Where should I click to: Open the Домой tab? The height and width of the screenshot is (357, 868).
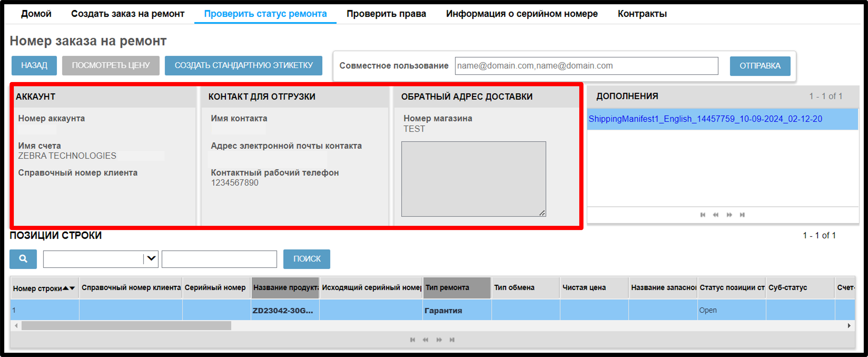(x=36, y=14)
